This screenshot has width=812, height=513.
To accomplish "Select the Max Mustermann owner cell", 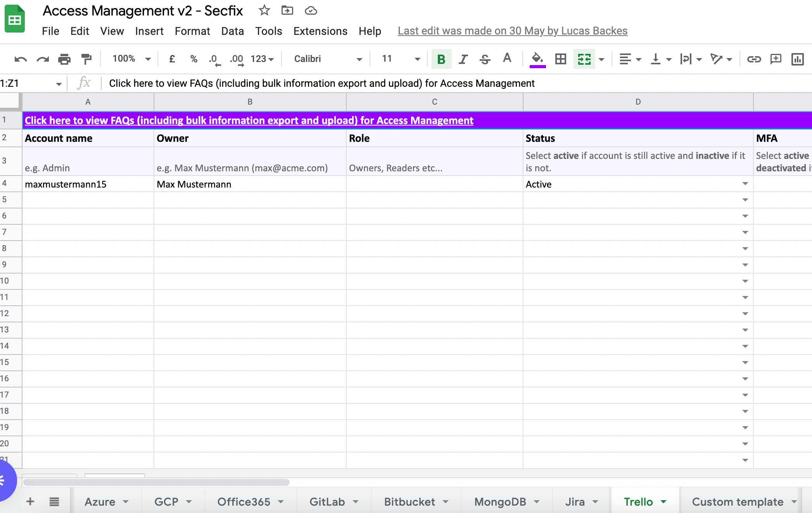I will point(250,184).
